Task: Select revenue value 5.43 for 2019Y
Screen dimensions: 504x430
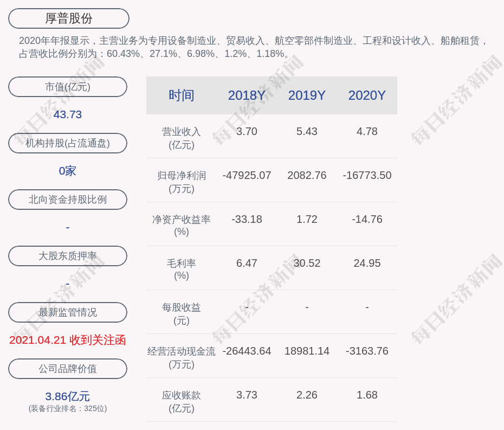Action: click(307, 132)
